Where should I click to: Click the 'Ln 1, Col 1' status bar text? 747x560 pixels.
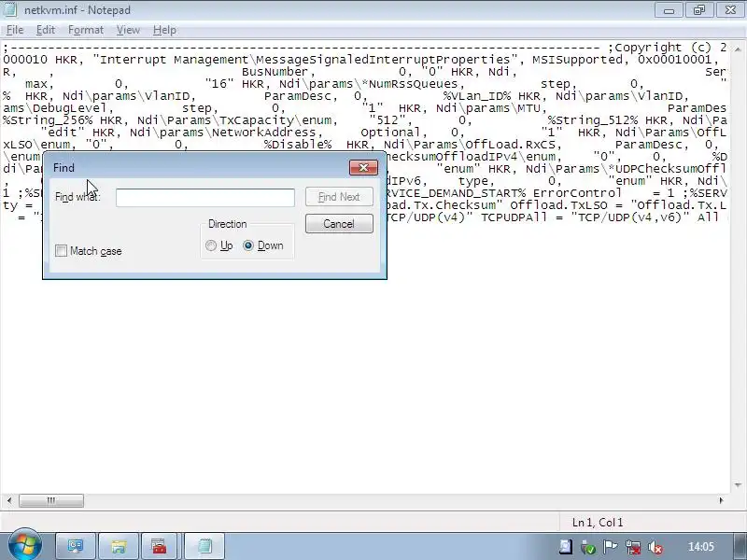[598, 523]
